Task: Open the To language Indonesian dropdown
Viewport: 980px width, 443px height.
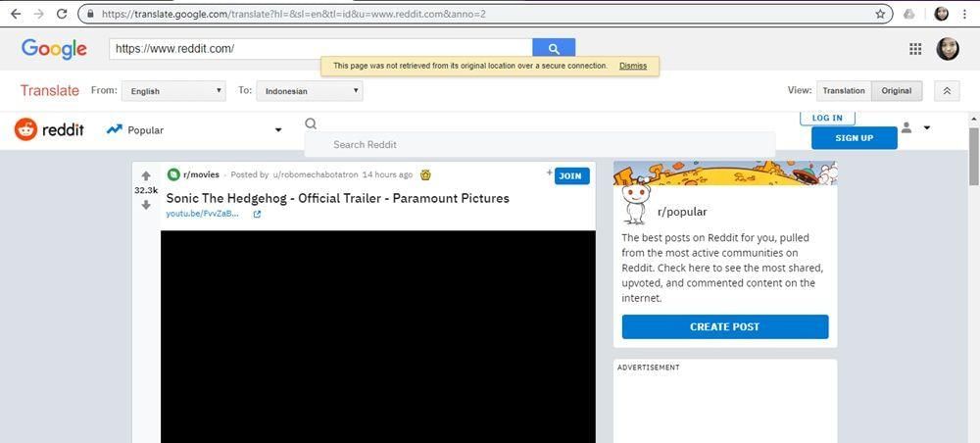Action: 309,91
